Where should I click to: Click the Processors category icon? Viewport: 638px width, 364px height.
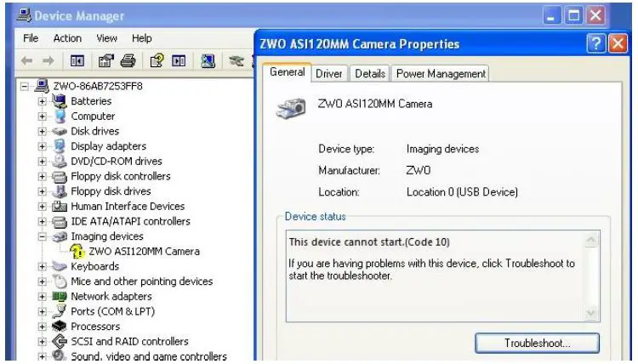(x=60, y=327)
